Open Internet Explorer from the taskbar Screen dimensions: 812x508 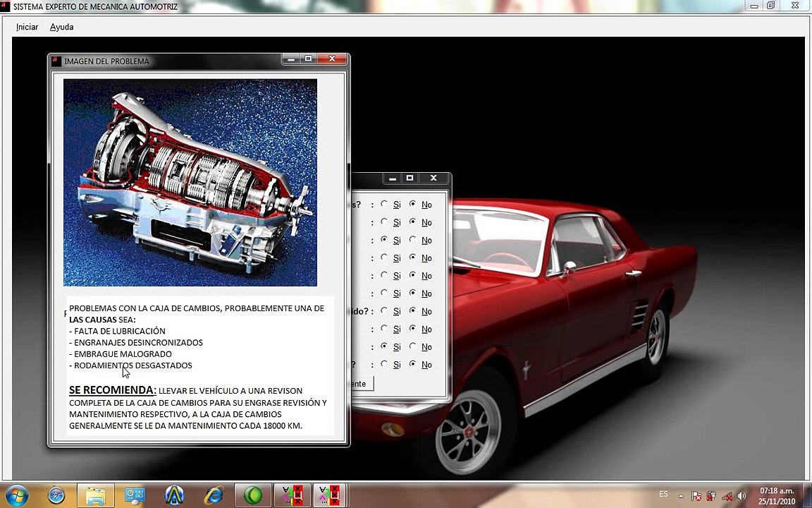click(214, 495)
